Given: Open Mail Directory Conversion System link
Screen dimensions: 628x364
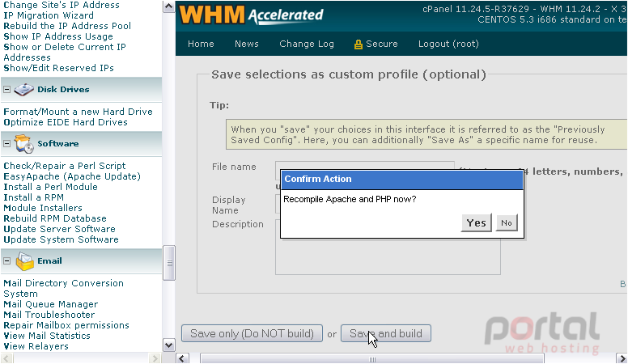Looking at the screenshot, I should point(63,288).
